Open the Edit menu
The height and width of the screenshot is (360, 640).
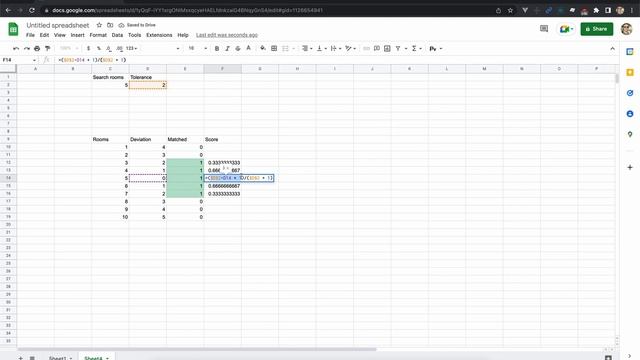(x=44, y=35)
